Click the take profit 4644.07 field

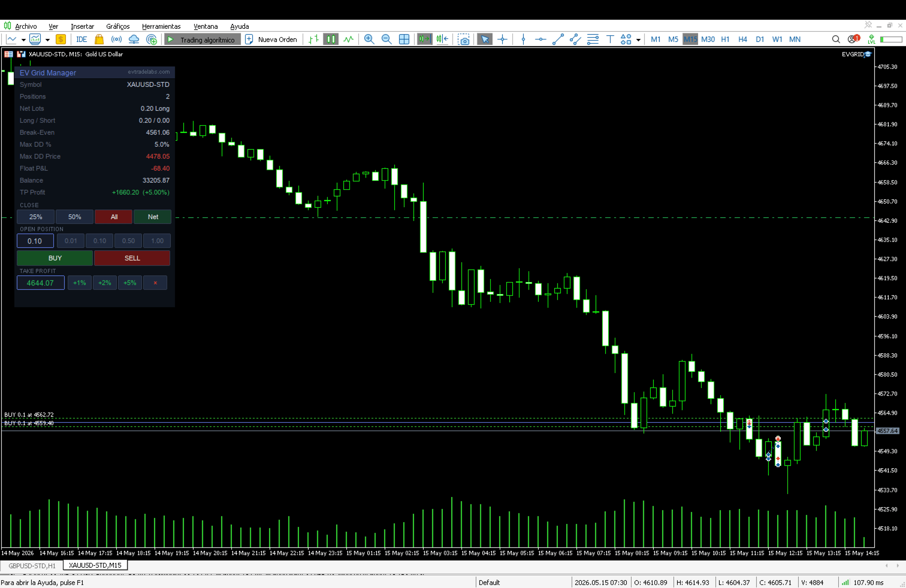[x=40, y=283]
